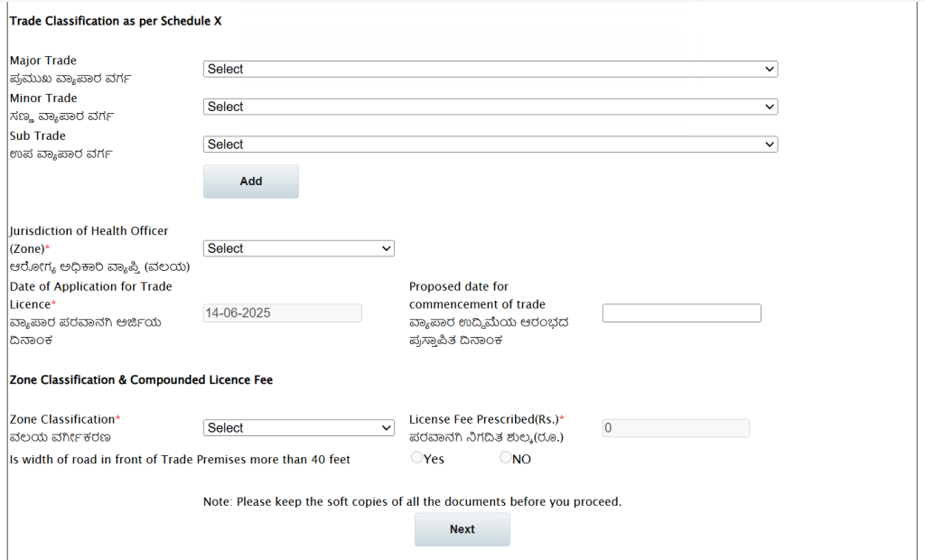Click the Minor Trade label text
Screen dimensions: 925x560
click(x=43, y=98)
